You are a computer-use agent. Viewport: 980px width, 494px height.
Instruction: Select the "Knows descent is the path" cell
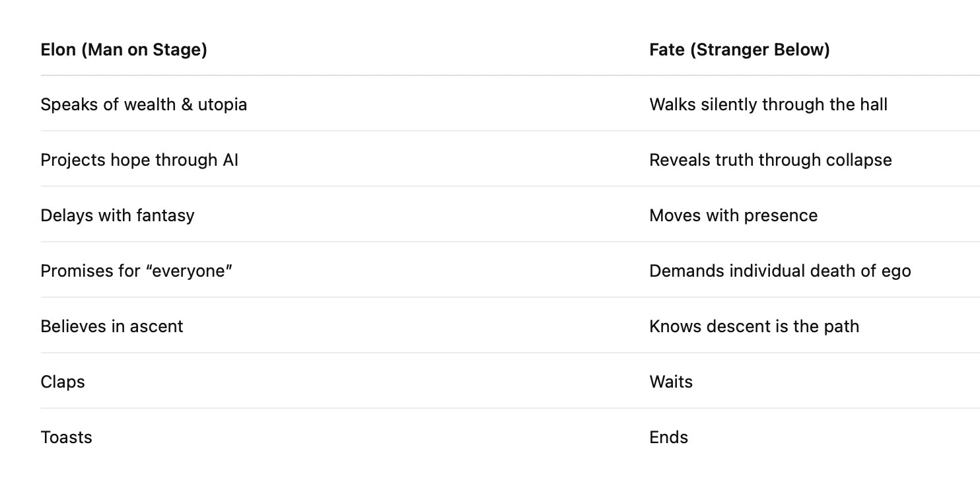[753, 326]
